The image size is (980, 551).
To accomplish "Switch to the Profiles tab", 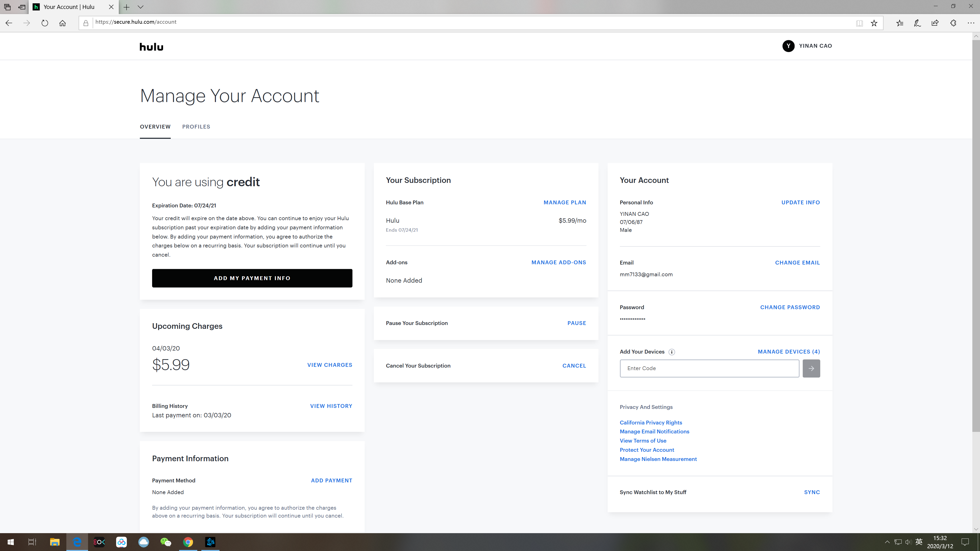I will 196,127.
